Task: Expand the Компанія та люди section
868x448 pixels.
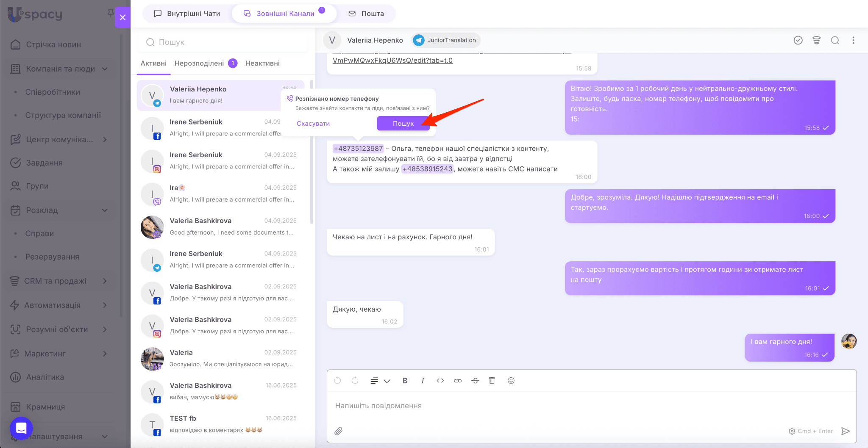Action: click(60, 69)
